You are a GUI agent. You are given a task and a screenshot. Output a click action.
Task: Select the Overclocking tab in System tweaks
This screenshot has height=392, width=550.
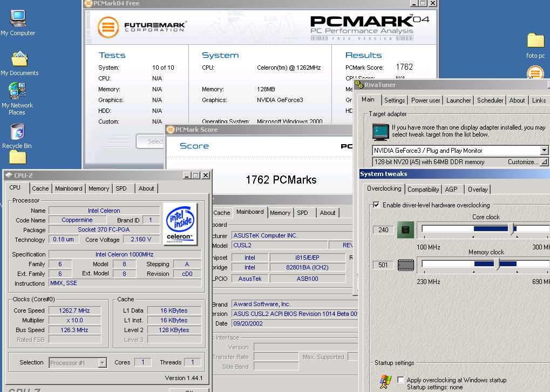coord(384,188)
